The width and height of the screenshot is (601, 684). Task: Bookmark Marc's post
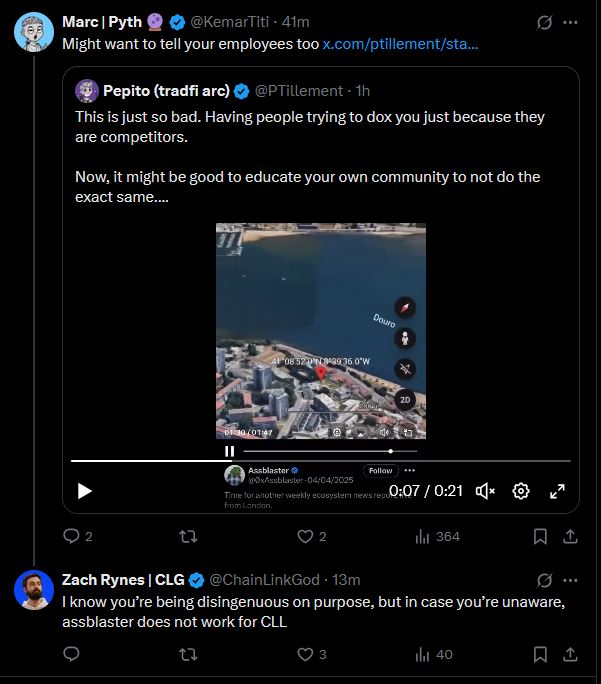click(540, 537)
